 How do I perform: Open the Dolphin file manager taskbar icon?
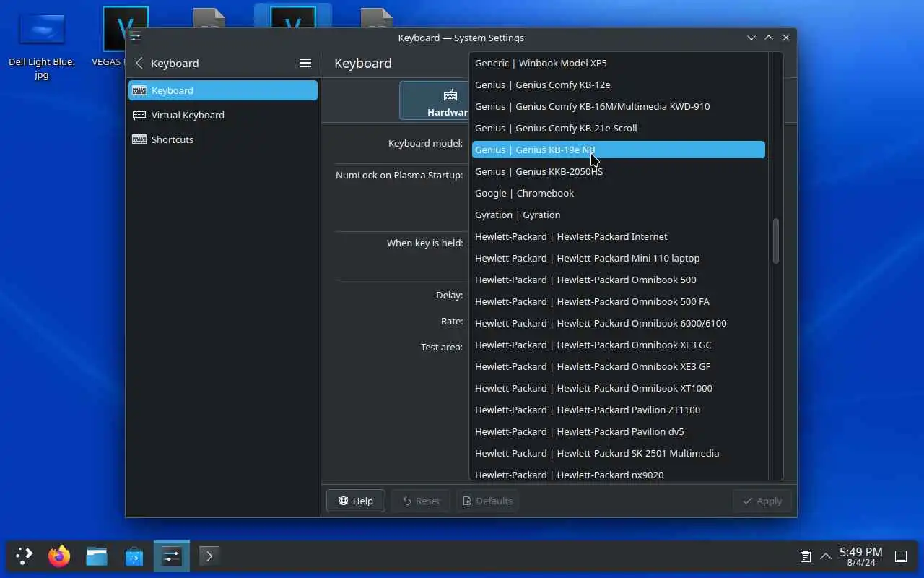coord(97,556)
